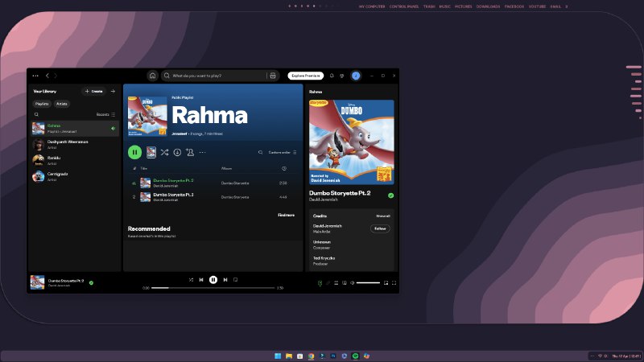This screenshot has width=644, height=362.
Task: Skip to the previous track
Action: [201, 279]
